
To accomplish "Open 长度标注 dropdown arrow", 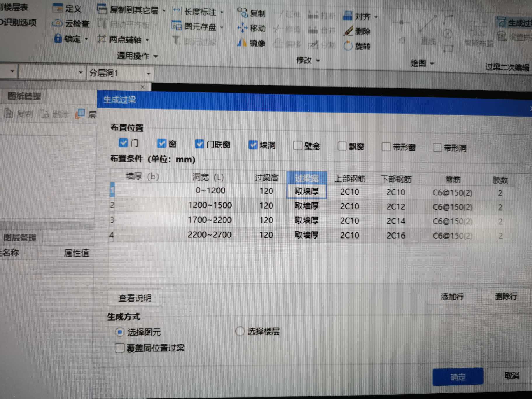I will pos(222,12).
